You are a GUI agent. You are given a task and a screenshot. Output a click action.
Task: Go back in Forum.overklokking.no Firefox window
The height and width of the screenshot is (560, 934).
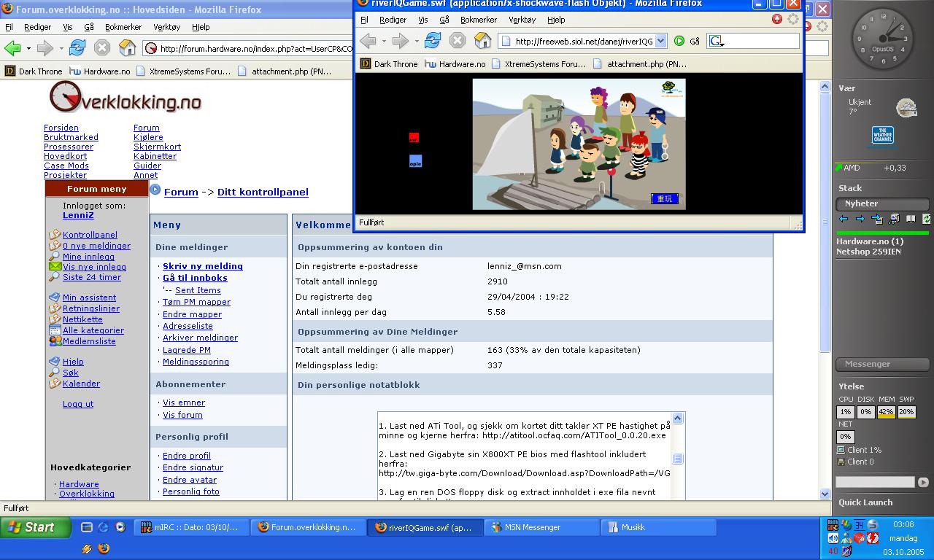[12, 49]
